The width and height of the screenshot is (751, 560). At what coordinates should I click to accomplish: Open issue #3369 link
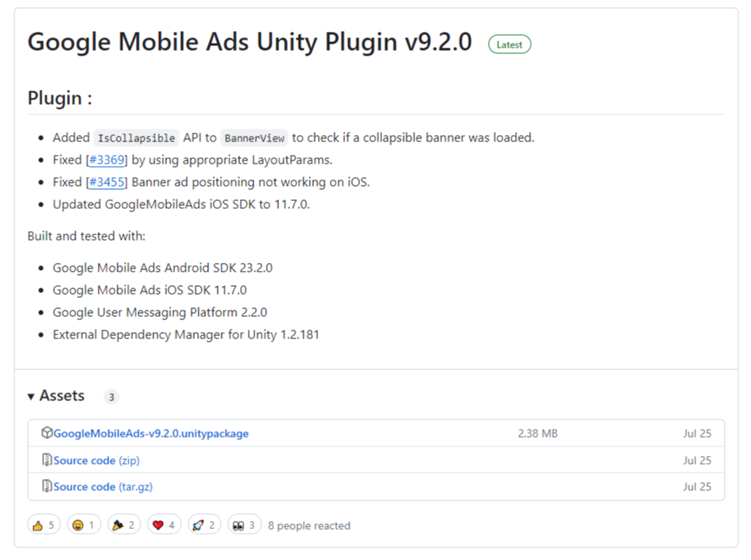(106, 160)
